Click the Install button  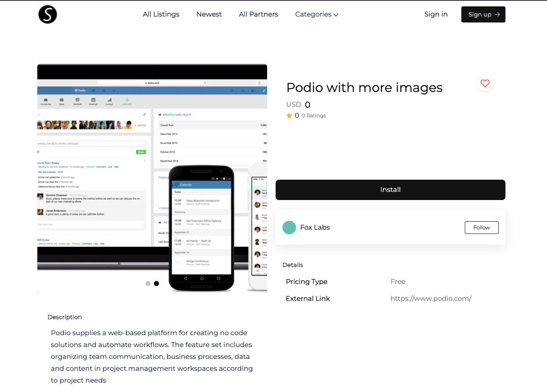coord(390,189)
